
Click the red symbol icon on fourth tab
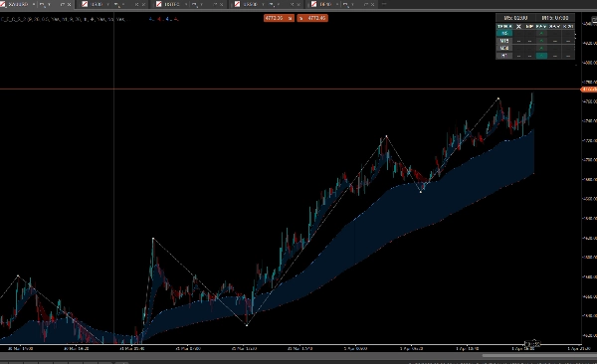pos(237,4)
